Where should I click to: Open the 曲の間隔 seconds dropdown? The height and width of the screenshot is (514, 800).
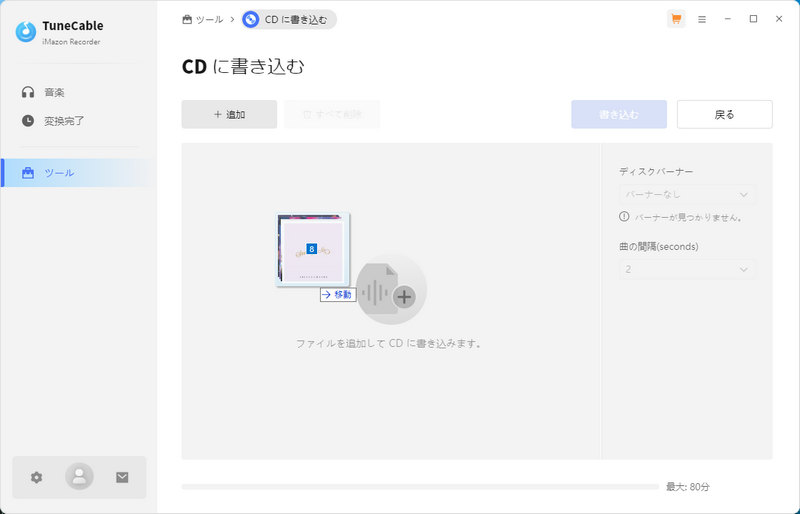(x=687, y=269)
